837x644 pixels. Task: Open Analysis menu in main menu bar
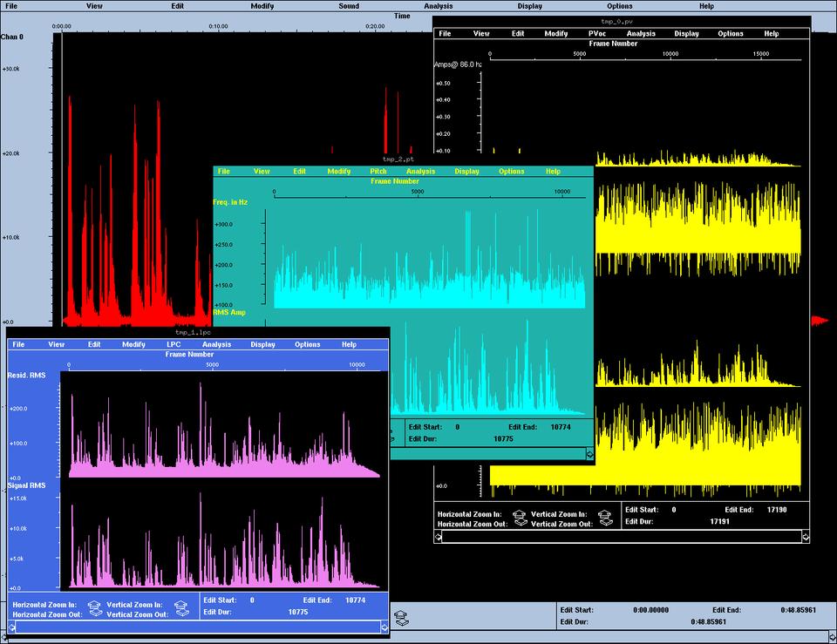[x=439, y=6]
